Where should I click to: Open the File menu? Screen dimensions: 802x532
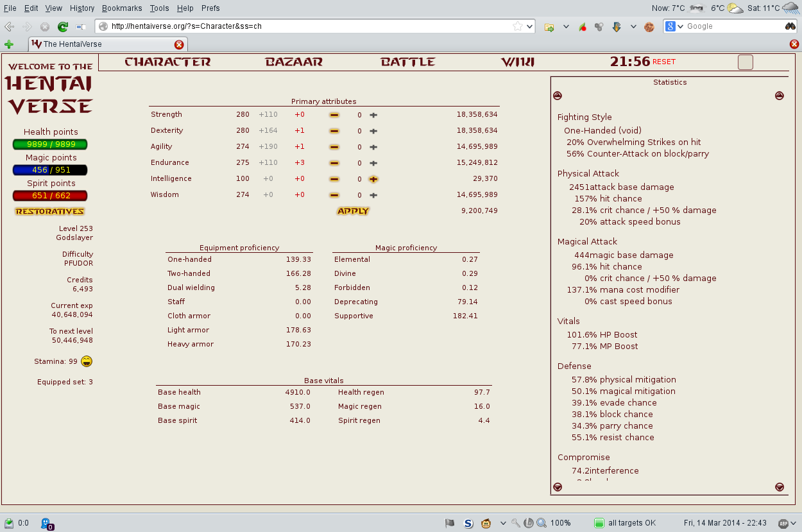[x=10, y=8]
